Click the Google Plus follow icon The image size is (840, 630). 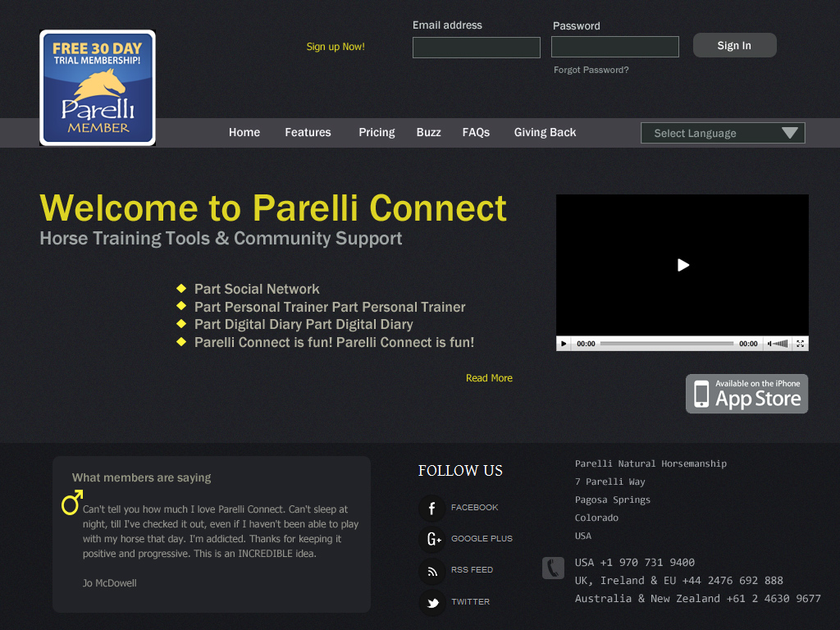point(432,539)
